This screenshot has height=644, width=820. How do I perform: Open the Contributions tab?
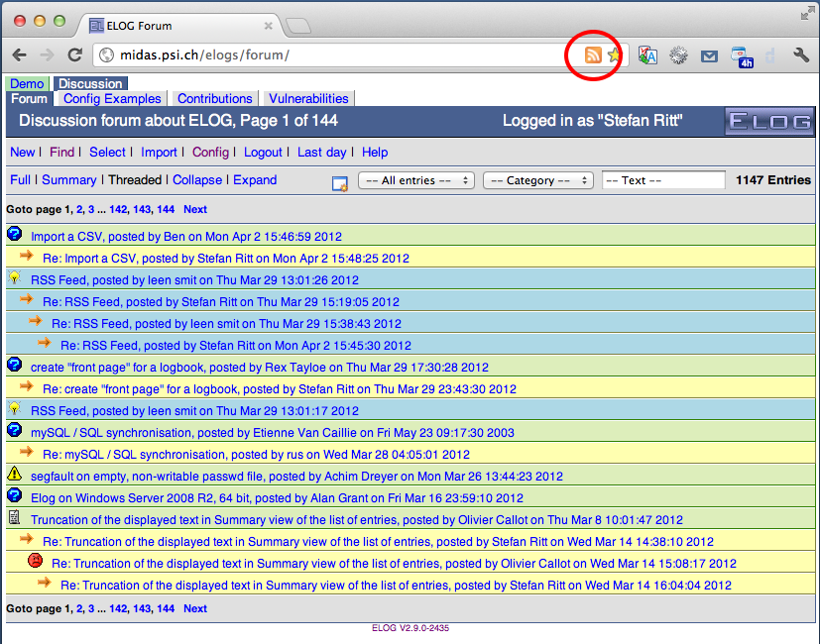point(215,99)
